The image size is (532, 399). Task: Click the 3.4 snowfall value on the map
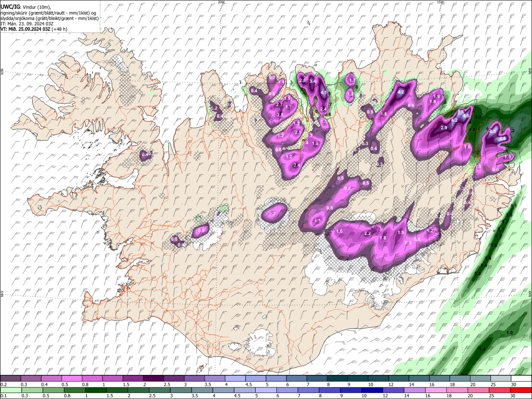pos(313,81)
